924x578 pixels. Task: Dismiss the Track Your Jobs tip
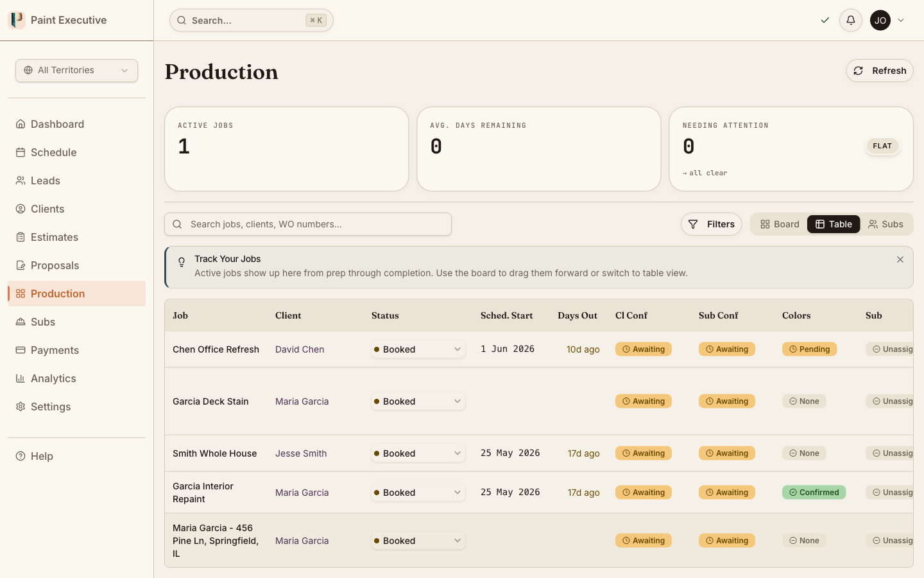click(x=900, y=259)
